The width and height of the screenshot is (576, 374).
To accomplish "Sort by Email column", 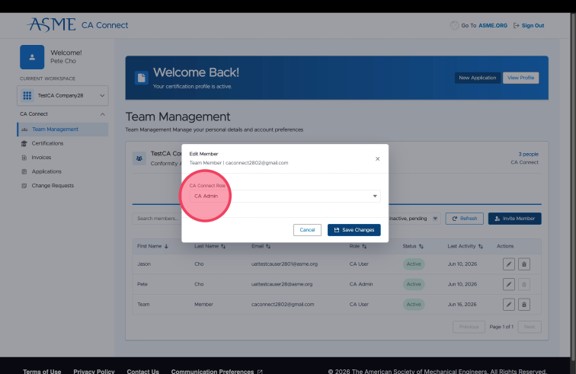I will coord(261,246).
